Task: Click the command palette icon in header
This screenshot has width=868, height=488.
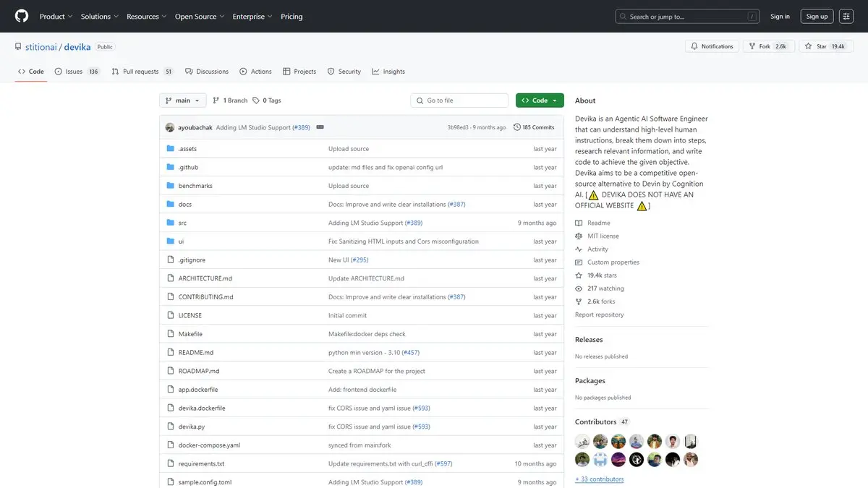Action: click(846, 16)
